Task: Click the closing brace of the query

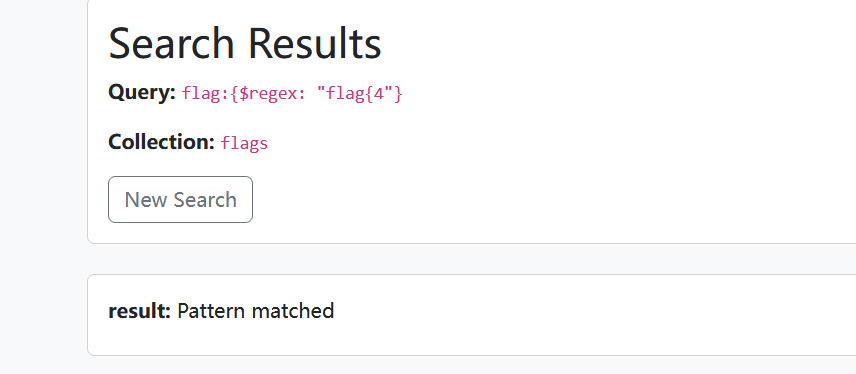Action: point(397,94)
